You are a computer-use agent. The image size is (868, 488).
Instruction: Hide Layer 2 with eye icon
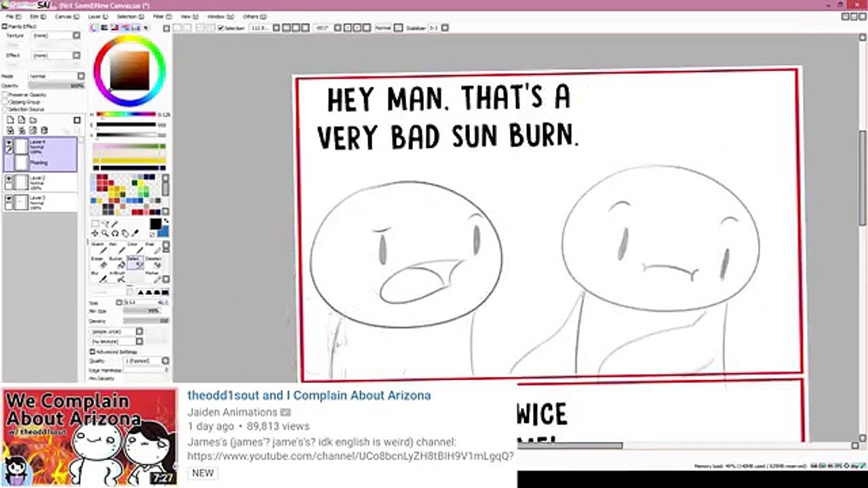pos(9,179)
